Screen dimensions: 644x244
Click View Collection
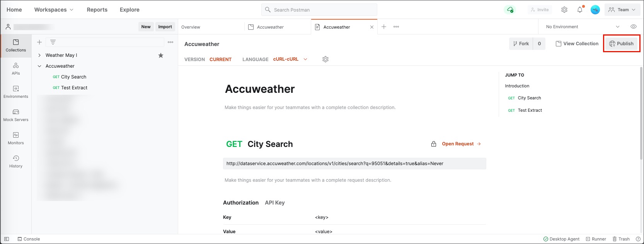coord(577,44)
